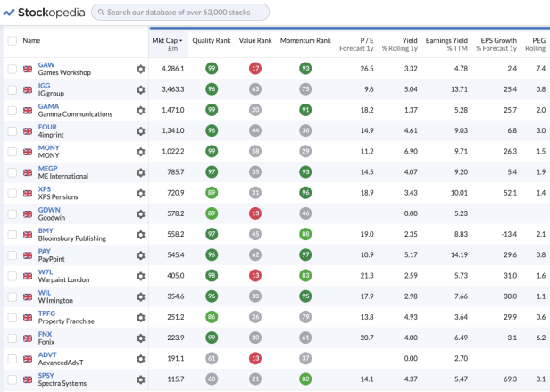Viewport: 550px width, 392px height.
Task: Sort the table by Quality Rank
Action: 211,41
